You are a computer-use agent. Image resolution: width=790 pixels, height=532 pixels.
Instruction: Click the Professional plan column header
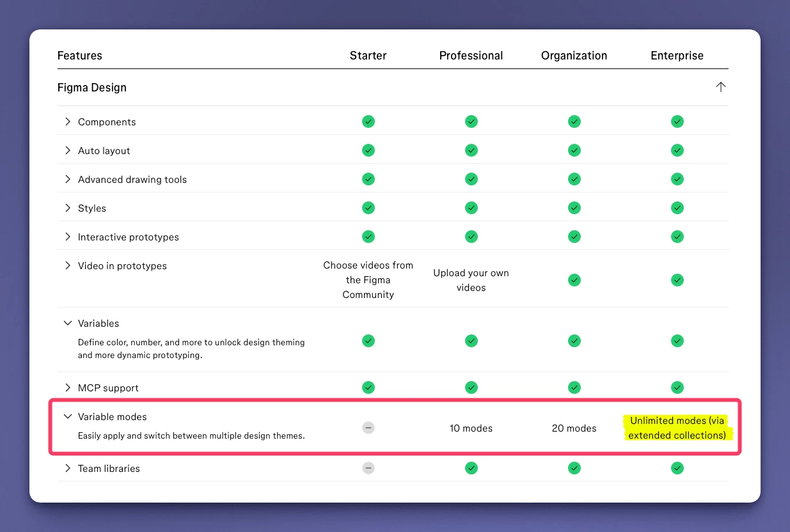coord(471,56)
